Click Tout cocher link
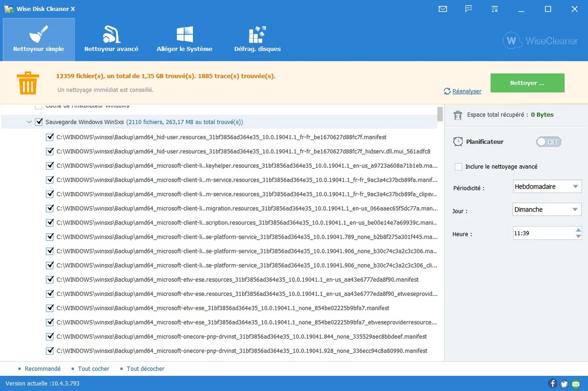 pos(94,368)
